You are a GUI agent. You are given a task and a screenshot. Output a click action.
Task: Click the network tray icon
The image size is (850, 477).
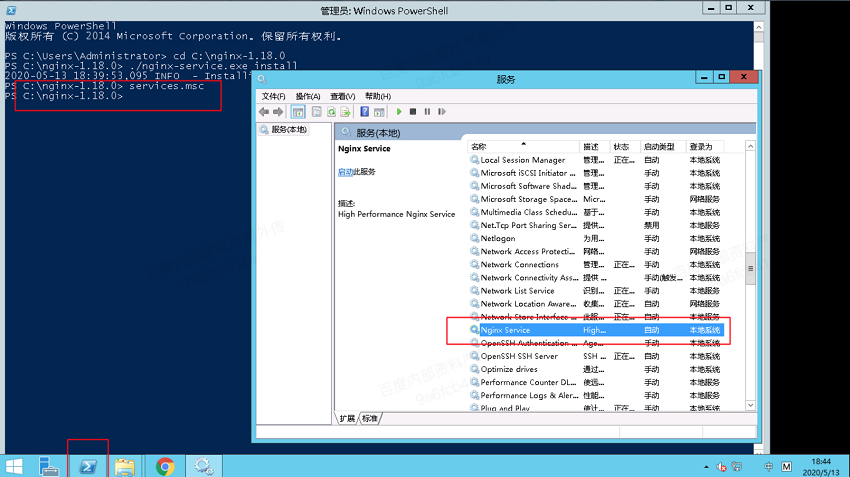[x=737, y=467]
